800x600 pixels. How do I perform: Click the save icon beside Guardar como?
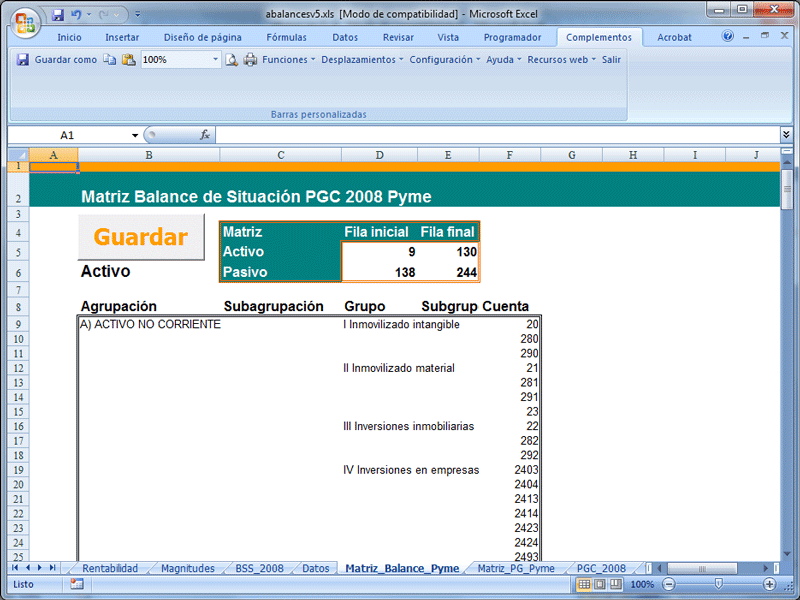[22, 60]
